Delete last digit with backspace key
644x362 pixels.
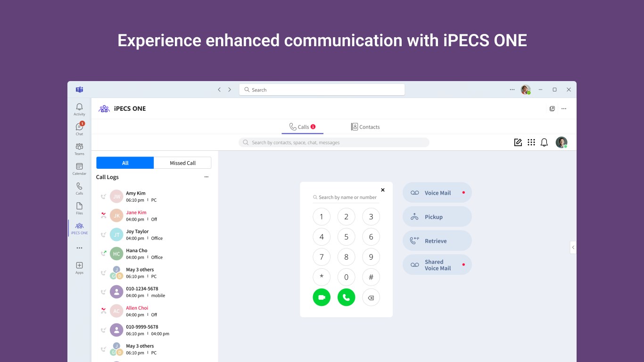(x=371, y=297)
